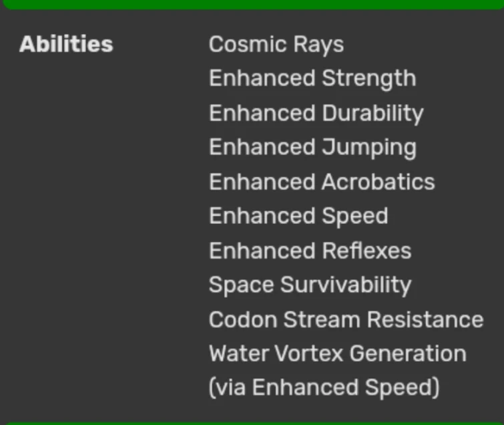Click the word 'Strength' in second ability
The width and height of the screenshot is (504, 425).
369,79
